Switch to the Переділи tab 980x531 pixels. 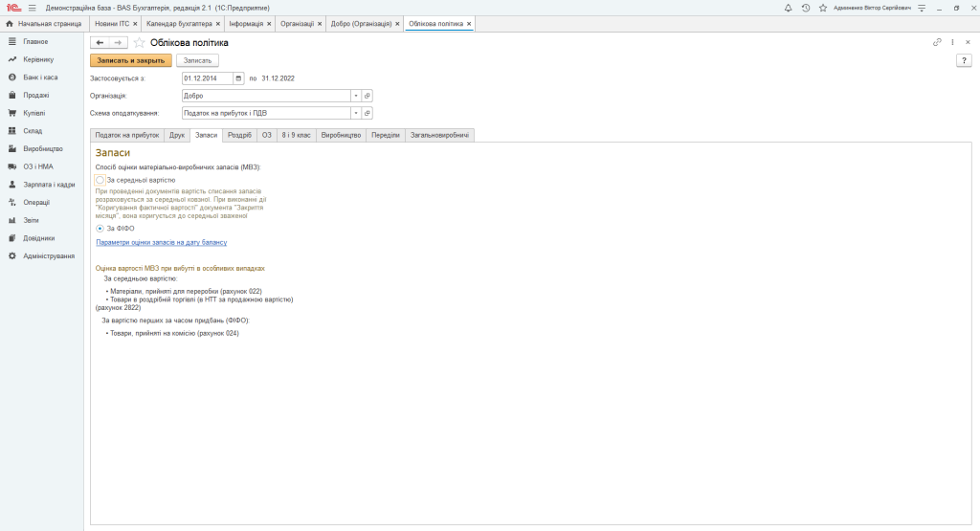[x=386, y=135]
